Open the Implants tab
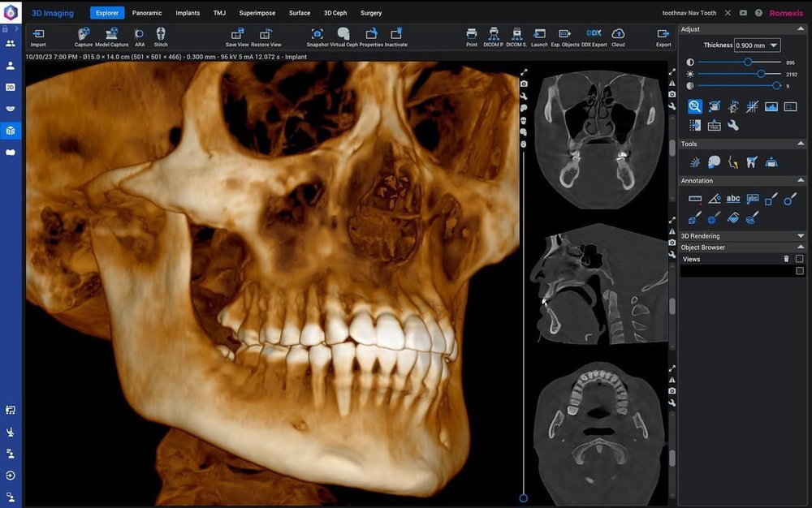 tap(188, 13)
